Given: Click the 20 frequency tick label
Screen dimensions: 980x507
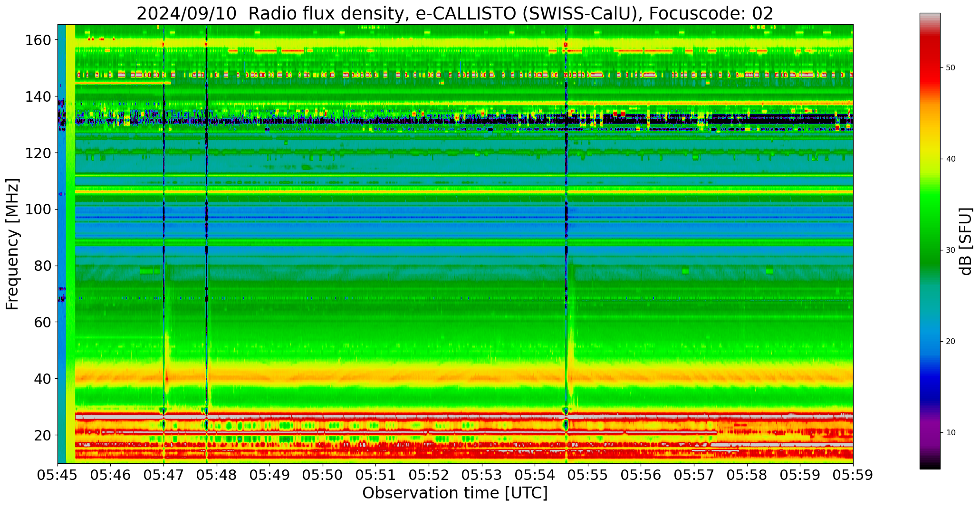Looking at the screenshot, I should 43,435.
